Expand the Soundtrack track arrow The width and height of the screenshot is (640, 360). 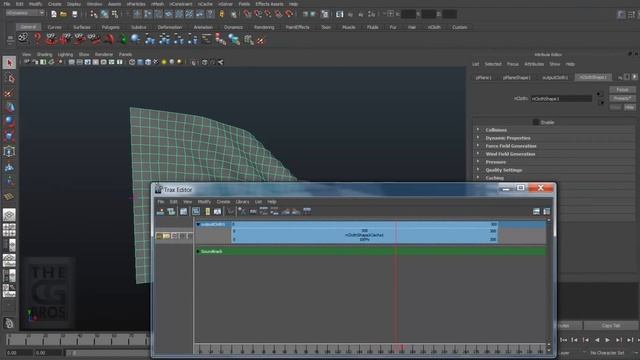coord(198,251)
